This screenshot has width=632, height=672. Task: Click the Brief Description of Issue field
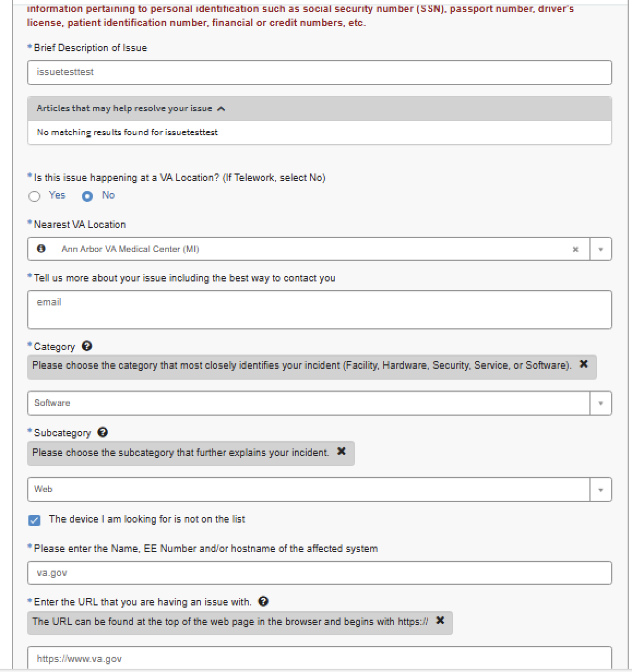[319, 73]
